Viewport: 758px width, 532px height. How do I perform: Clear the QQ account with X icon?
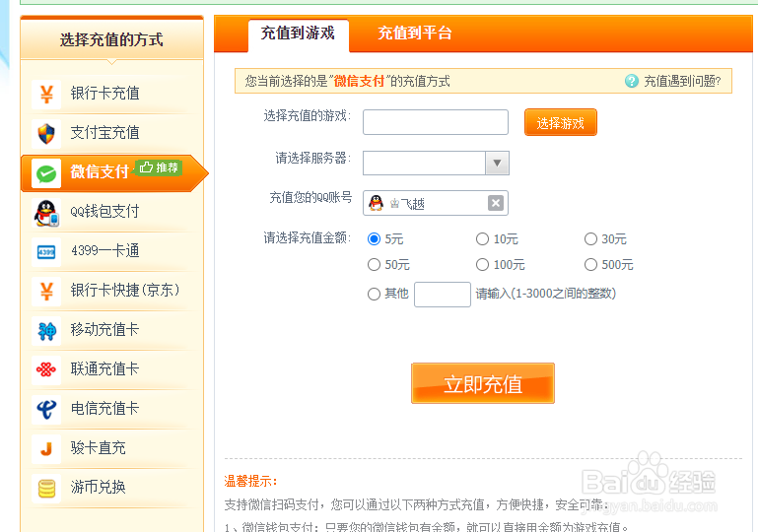click(x=496, y=203)
